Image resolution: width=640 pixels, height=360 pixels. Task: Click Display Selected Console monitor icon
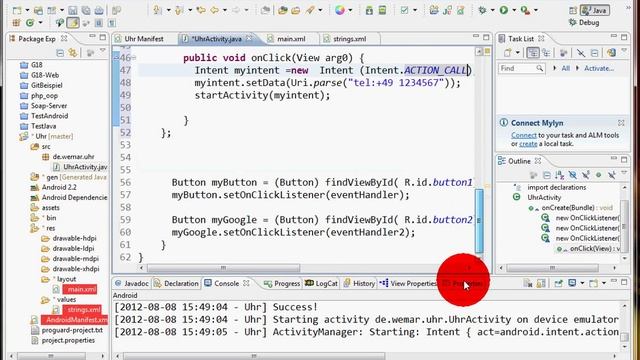tap(573, 283)
